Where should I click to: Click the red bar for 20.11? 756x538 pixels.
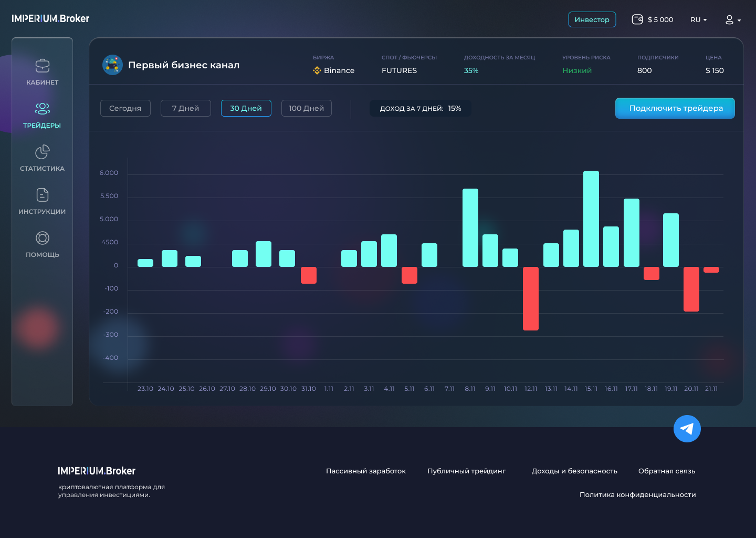click(x=691, y=289)
